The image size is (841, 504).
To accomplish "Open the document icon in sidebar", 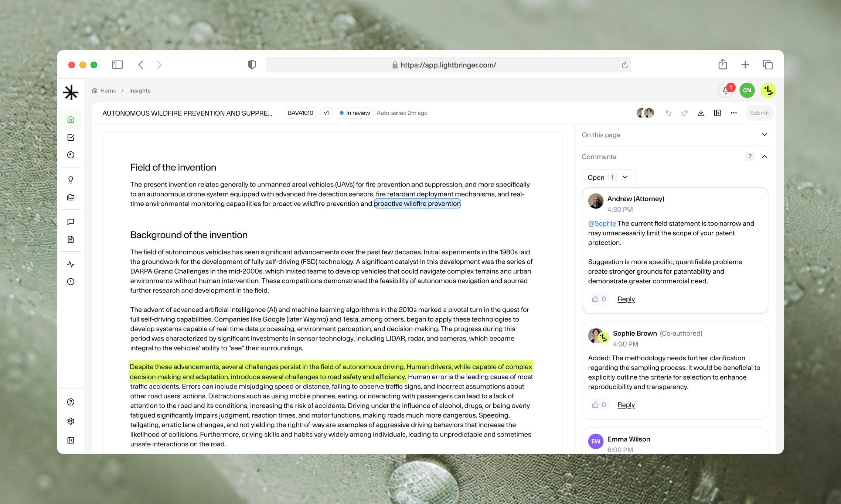I will (x=71, y=240).
